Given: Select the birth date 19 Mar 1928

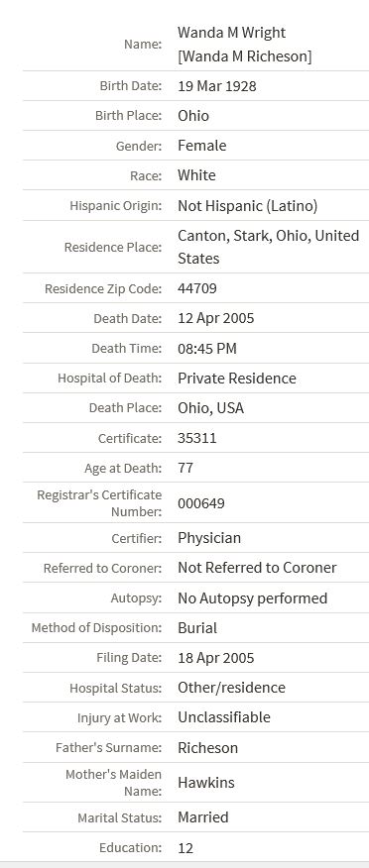Looking at the screenshot, I should [x=216, y=86].
